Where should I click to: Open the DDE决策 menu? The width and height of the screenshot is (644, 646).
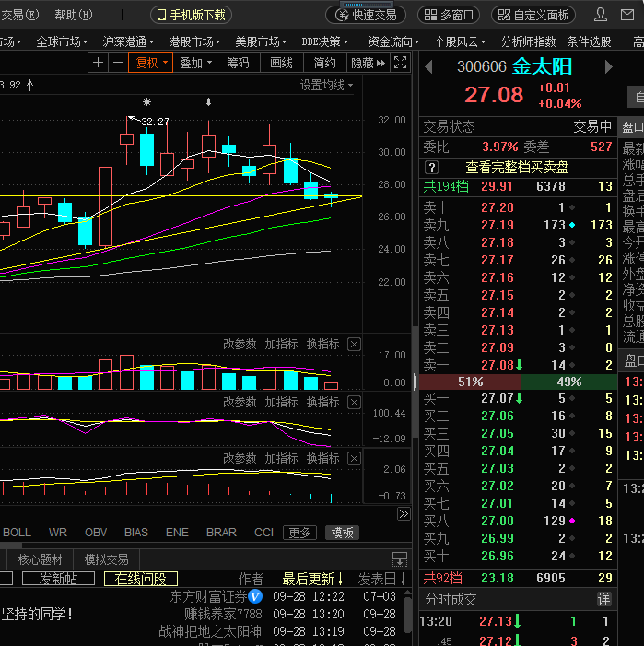325,41
